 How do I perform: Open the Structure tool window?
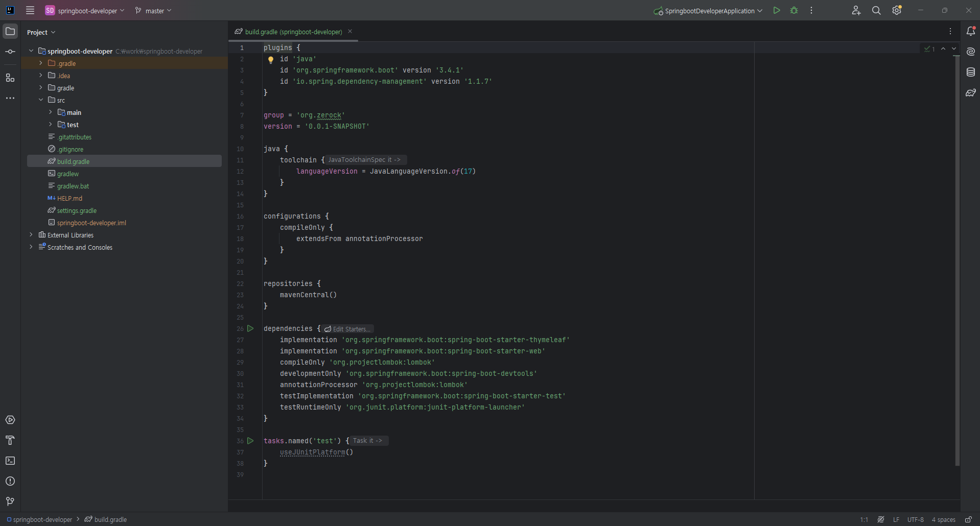pyautogui.click(x=10, y=78)
